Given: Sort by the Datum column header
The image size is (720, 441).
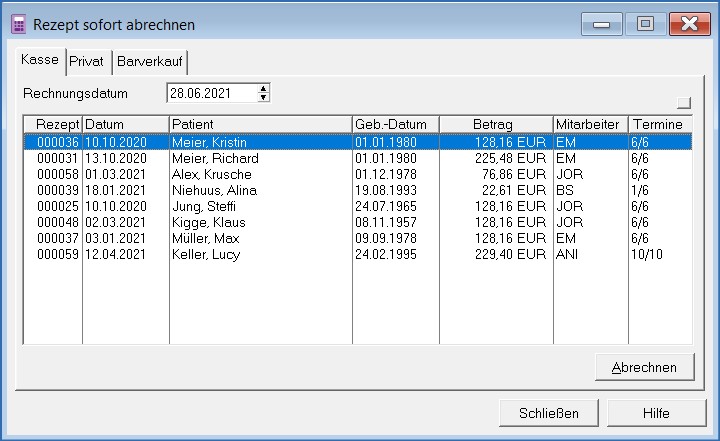Looking at the screenshot, I should 126,124.
